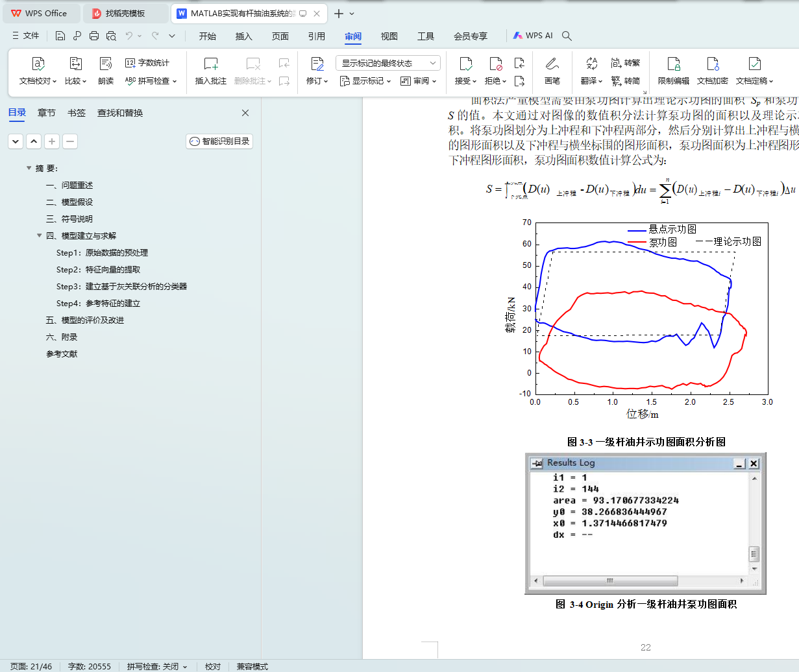The image size is (799, 672).
Task: Open new tab plus button
Action: (339, 13)
